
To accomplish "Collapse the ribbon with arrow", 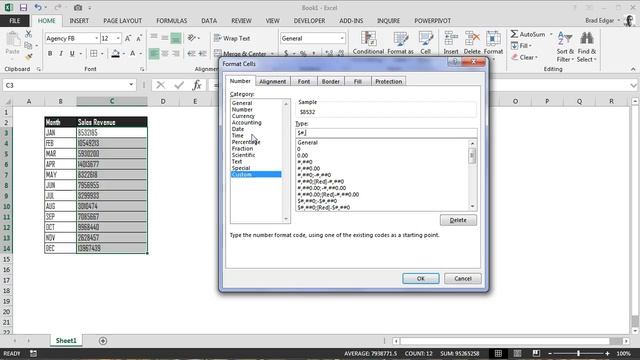I will (633, 69).
